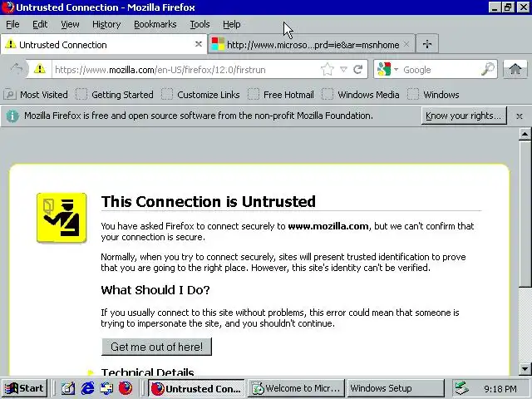Open the Edit menu
The height and width of the screenshot is (399, 532).
point(40,24)
